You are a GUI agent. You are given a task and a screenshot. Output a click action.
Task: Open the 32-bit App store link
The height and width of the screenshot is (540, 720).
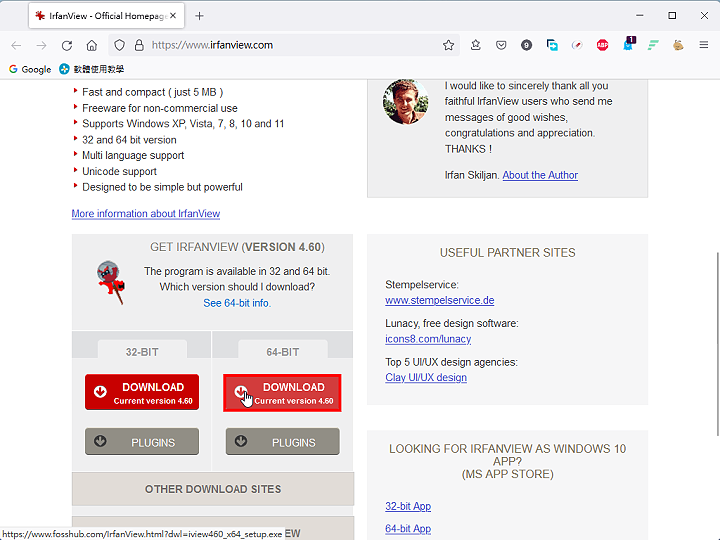point(408,506)
